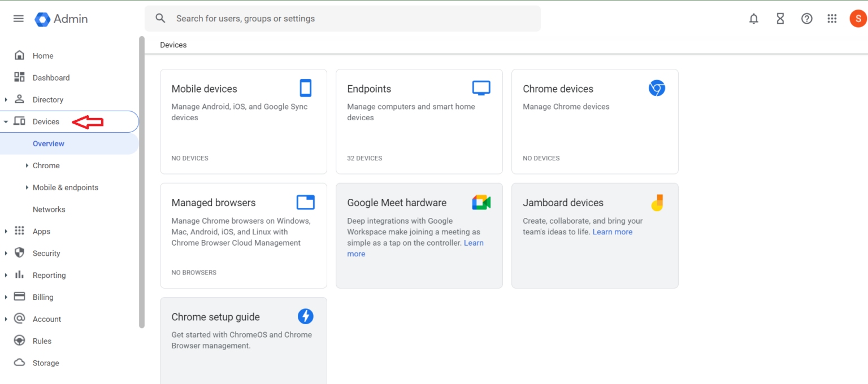Select the Chrome devices icon
868x384 pixels.
(657, 88)
